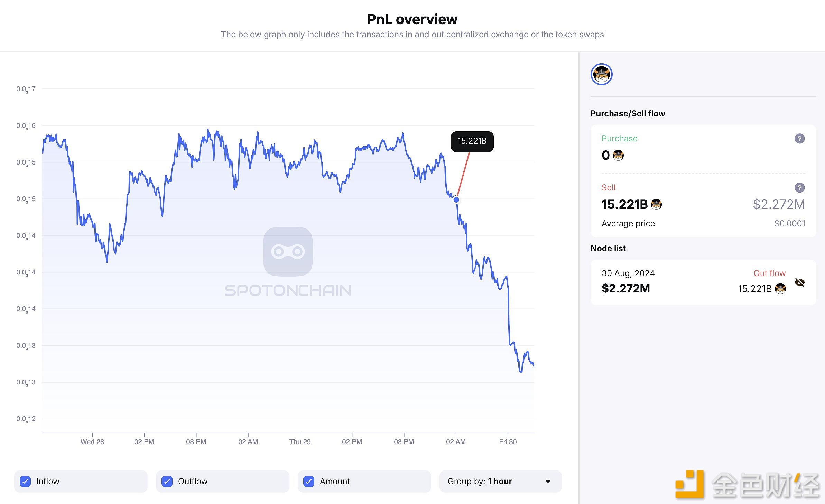Click the node list outflow token icon
Screen dimensions: 825x504
click(x=781, y=288)
